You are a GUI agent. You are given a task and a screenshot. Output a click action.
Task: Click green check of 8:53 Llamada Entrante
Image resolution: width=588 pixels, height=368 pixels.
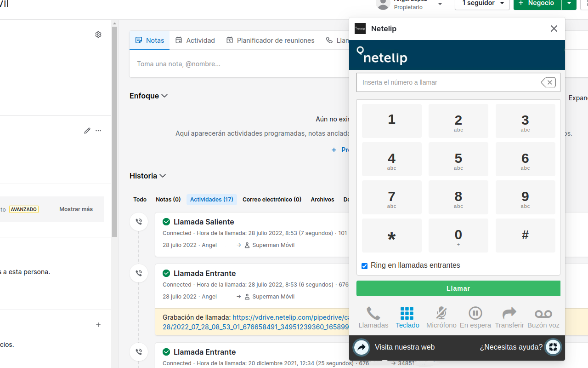[x=166, y=273]
